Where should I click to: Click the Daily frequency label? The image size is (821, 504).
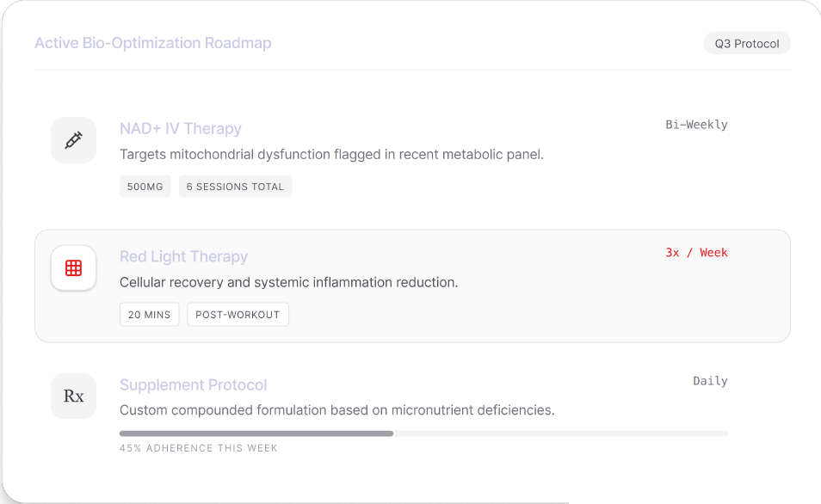pyautogui.click(x=711, y=381)
